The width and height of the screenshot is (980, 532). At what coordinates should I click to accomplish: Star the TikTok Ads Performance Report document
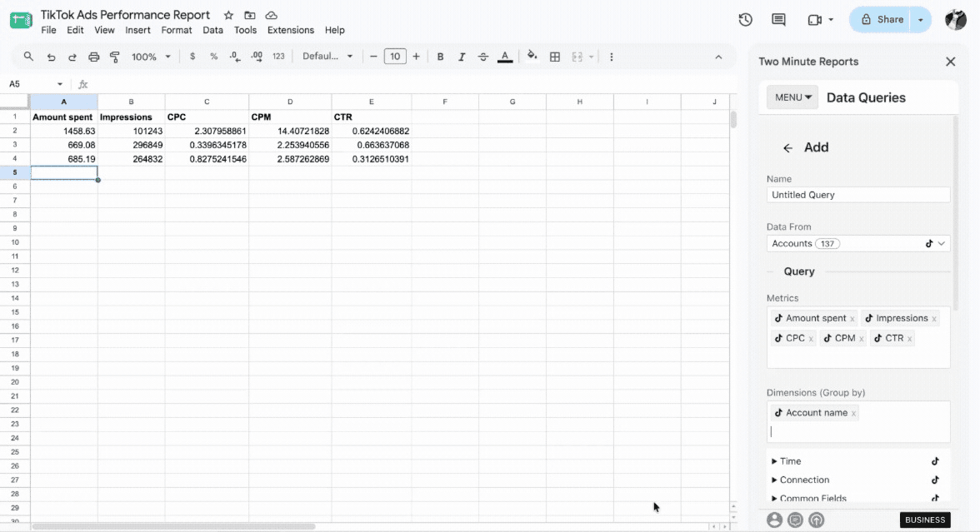[x=228, y=15]
